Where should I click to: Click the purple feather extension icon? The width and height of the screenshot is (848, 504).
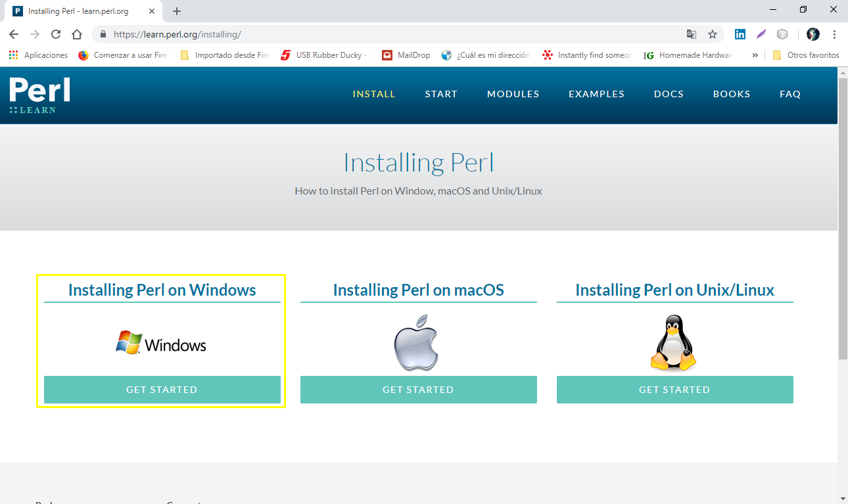click(x=761, y=34)
